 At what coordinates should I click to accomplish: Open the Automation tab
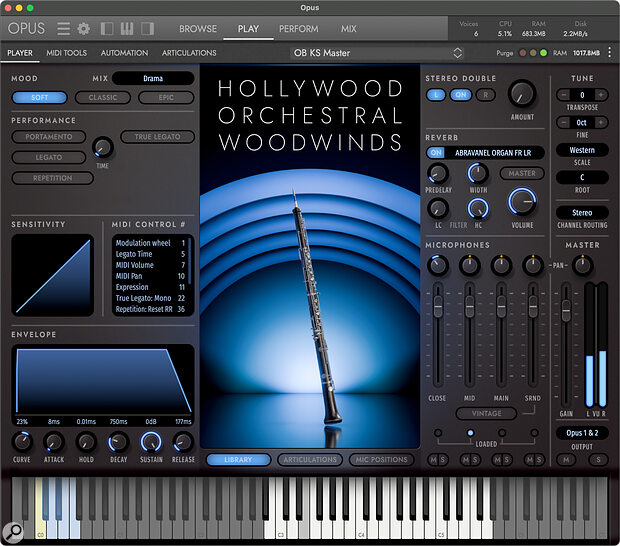(124, 53)
